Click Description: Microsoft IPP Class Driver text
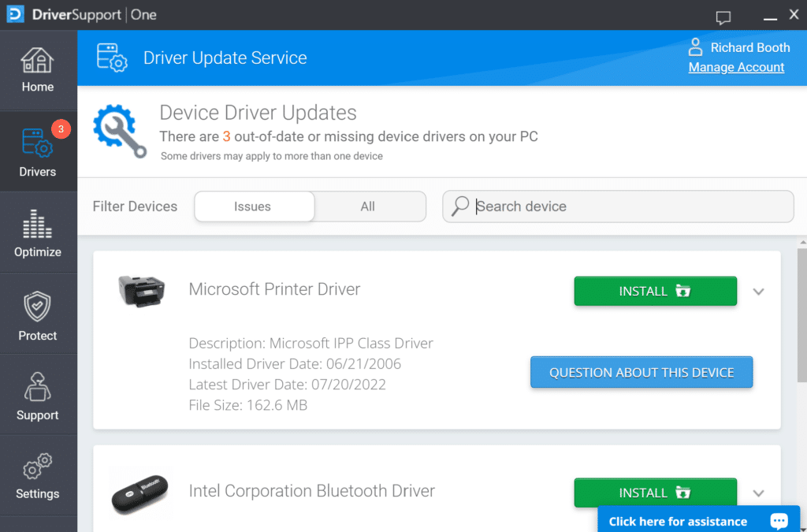This screenshot has width=807, height=532. [311, 343]
